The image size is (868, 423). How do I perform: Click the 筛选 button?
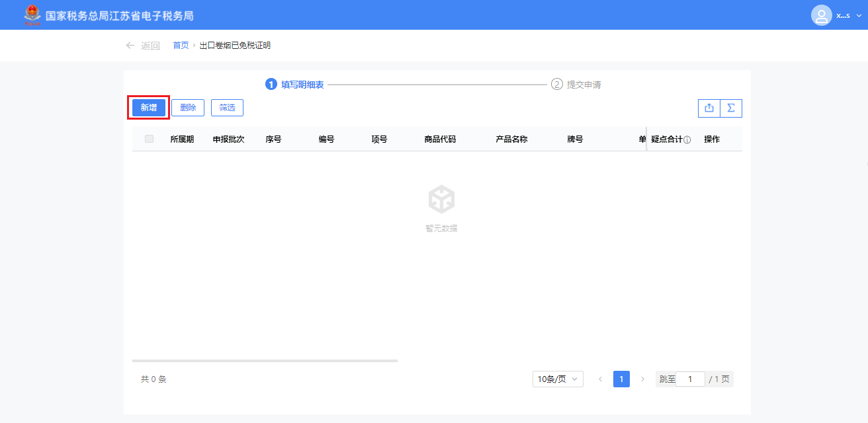pyautogui.click(x=228, y=108)
